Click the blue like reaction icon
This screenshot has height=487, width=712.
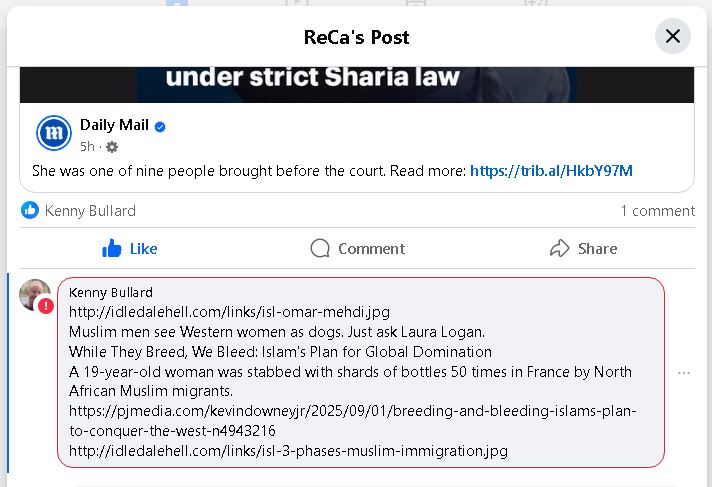click(30, 210)
